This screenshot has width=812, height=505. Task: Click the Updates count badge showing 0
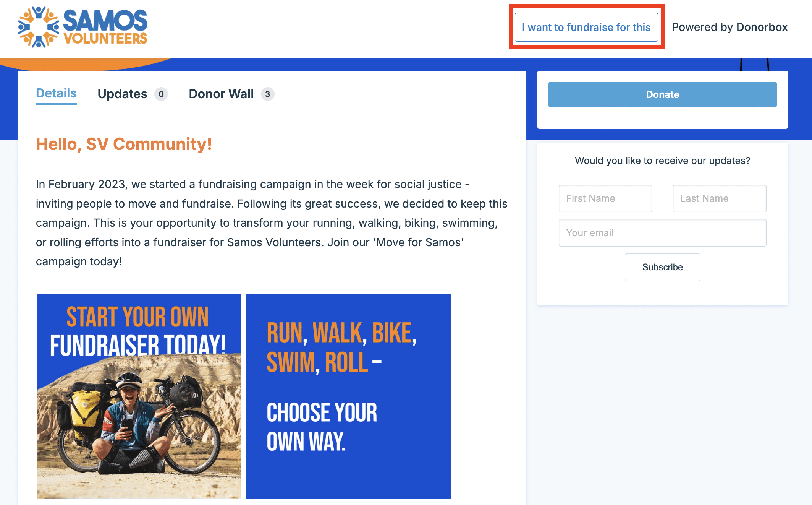point(161,94)
